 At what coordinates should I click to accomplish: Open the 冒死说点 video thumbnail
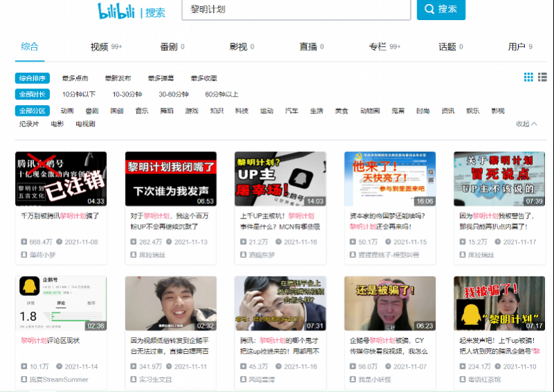[x=499, y=178]
